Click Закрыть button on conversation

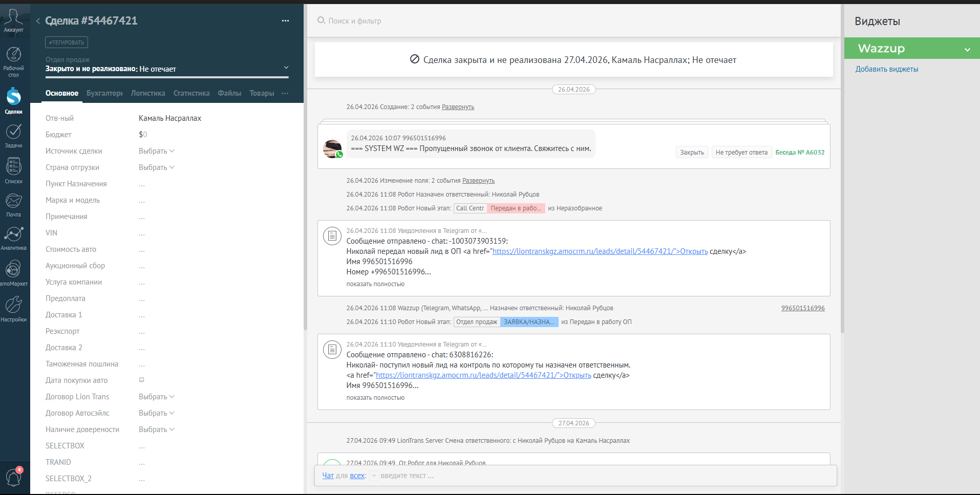pos(692,152)
